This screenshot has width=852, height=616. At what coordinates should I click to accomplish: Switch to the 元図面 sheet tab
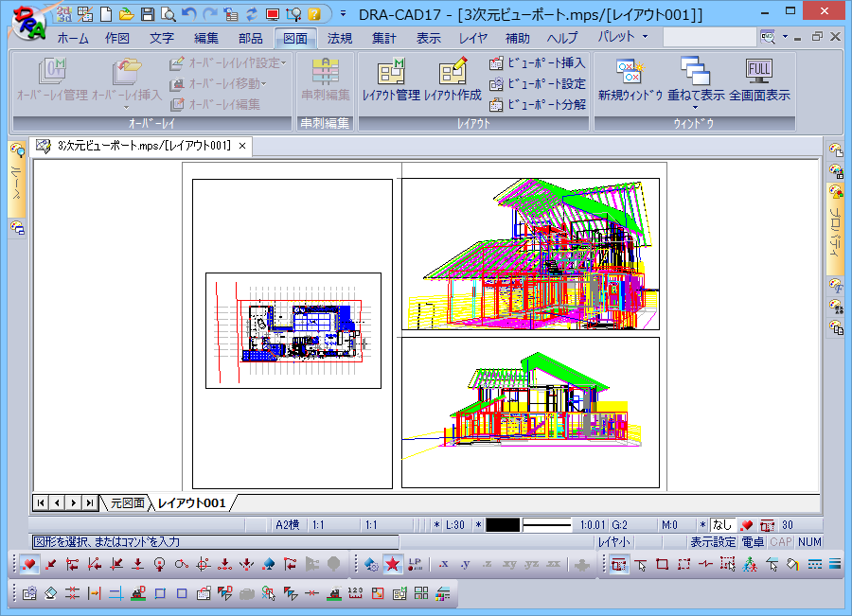point(128,503)
